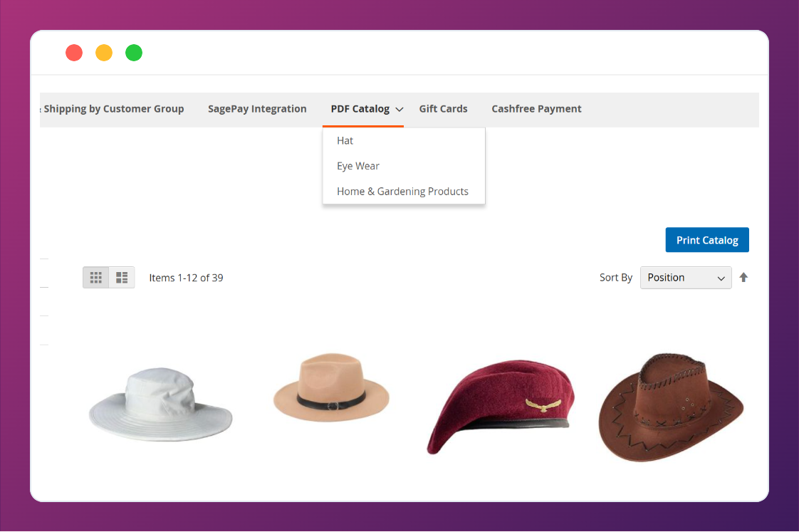
Task: Open the brown cowboy hat product
Action: click(671, 407)
